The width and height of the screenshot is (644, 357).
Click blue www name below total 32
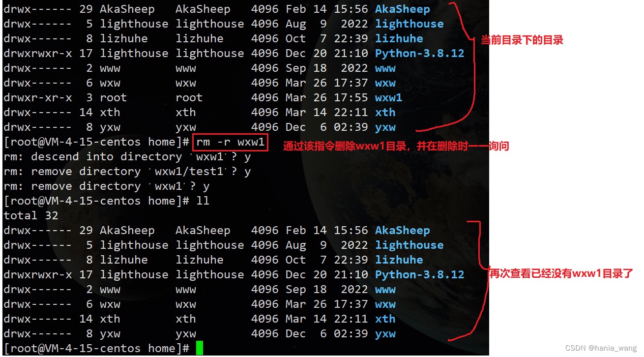click(385, 290)
